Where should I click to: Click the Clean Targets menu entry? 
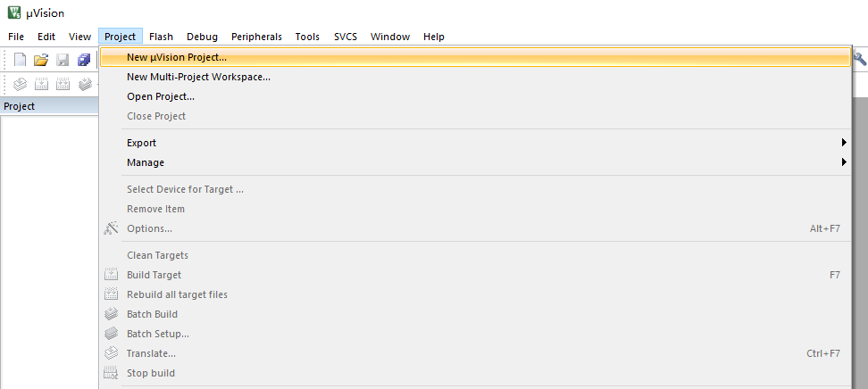475,255
